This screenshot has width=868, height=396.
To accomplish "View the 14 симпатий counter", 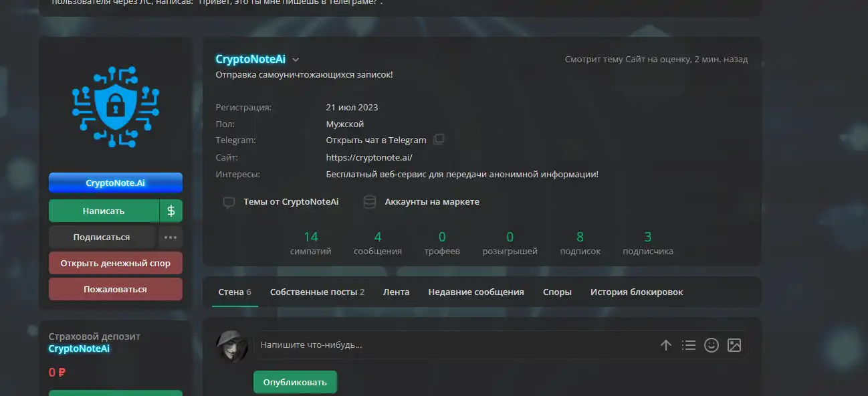I will click(311, 243).
